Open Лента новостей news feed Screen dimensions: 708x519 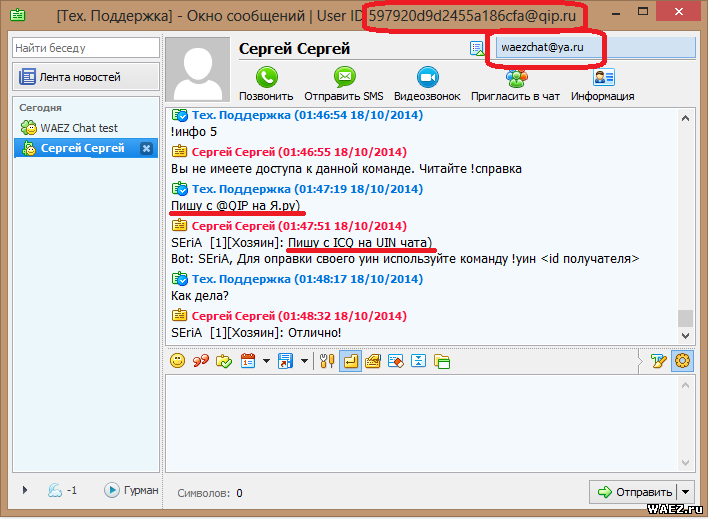[86, 77]
